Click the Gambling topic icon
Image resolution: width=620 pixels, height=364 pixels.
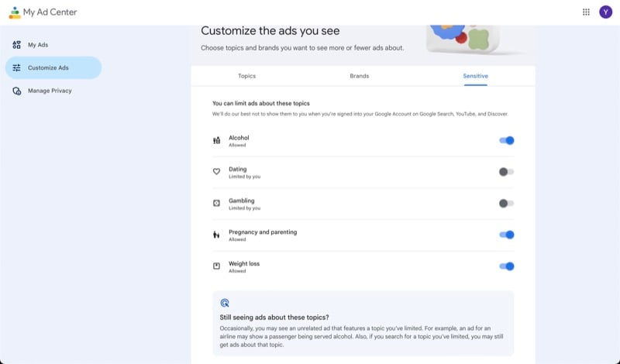pyautogui.click(x=217, y=204)
